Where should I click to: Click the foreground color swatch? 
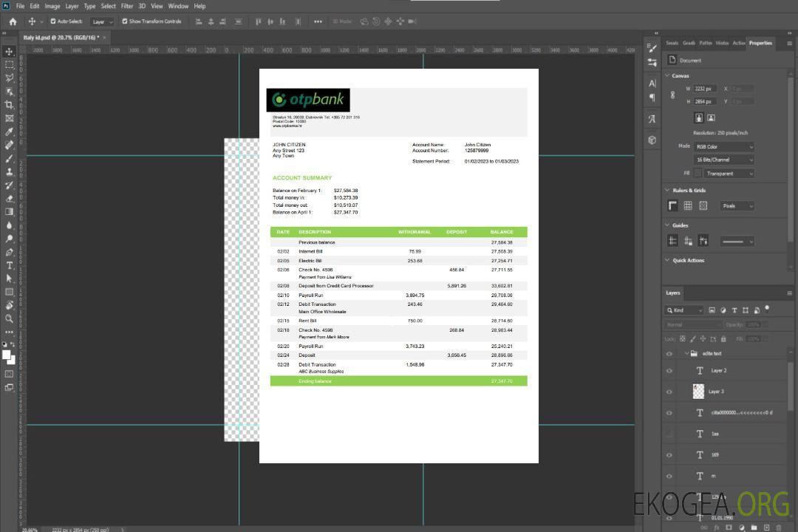7,355
